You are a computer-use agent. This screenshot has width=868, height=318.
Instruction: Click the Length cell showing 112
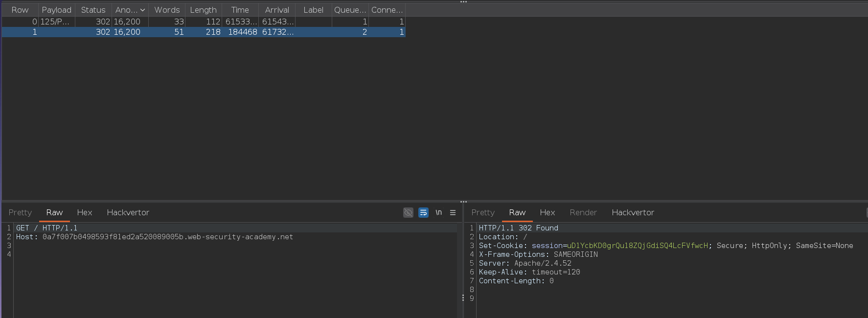click(x=204, y=22)
